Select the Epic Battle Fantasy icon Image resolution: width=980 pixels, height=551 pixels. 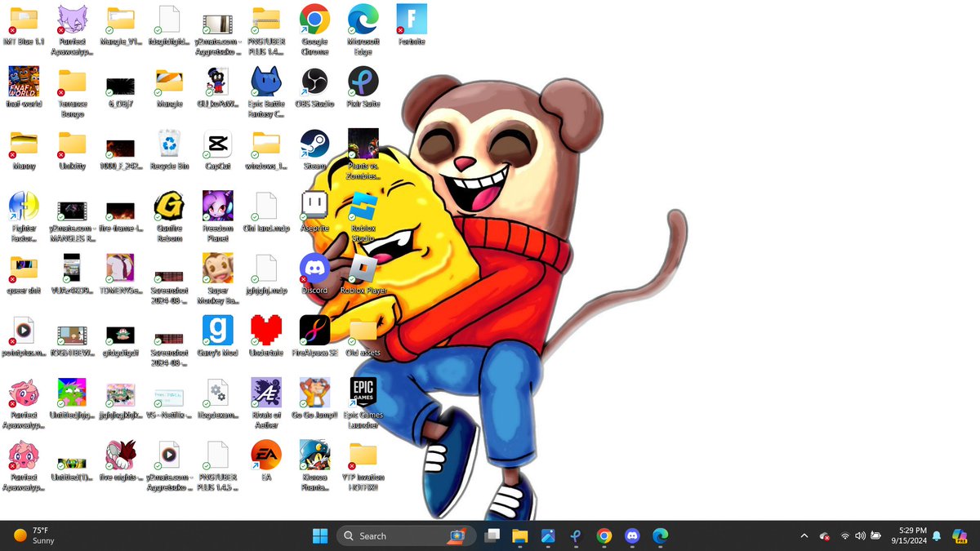(265, 91)
